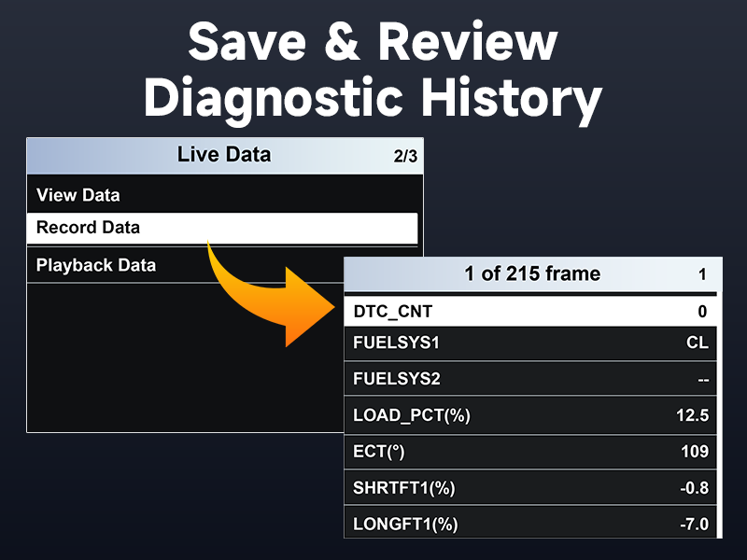Viewport: 747px width, 560px height.
Task: Click the Live Data header title
Action: [224, 155]
